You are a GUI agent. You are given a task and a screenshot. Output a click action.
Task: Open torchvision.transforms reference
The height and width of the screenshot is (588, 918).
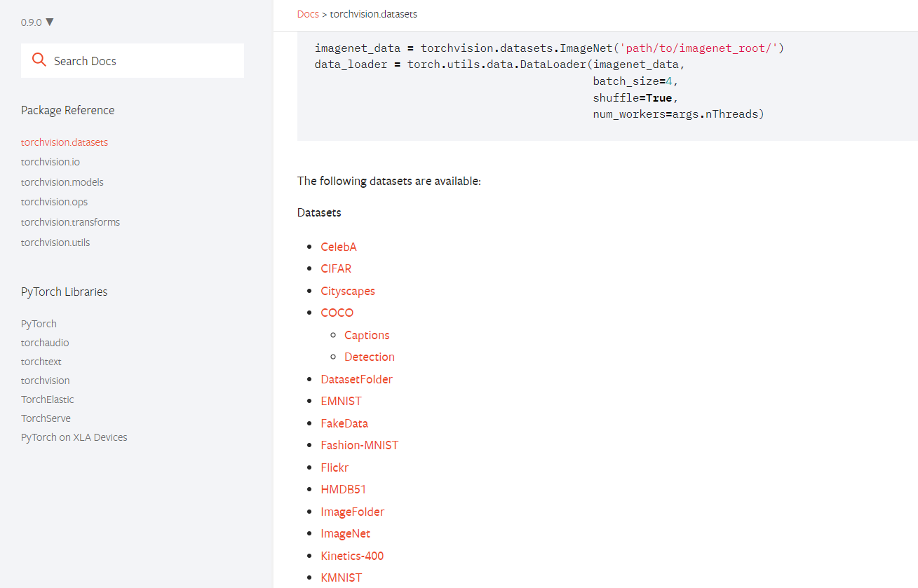[70, 222]
